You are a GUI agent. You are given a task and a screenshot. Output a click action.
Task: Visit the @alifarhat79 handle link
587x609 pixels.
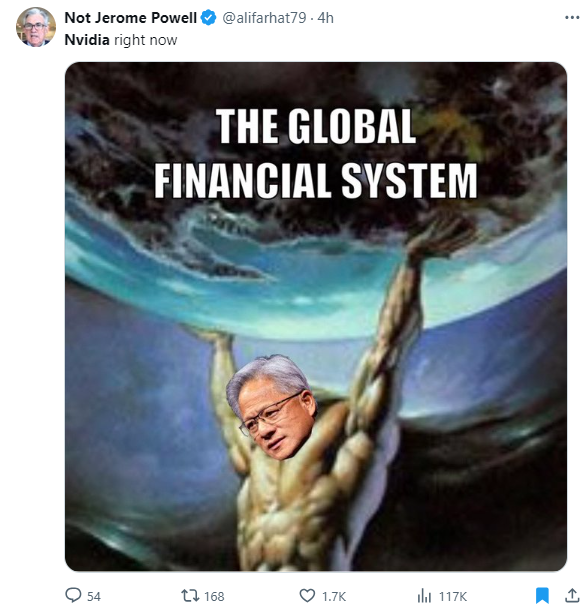(x=264, y=18)
